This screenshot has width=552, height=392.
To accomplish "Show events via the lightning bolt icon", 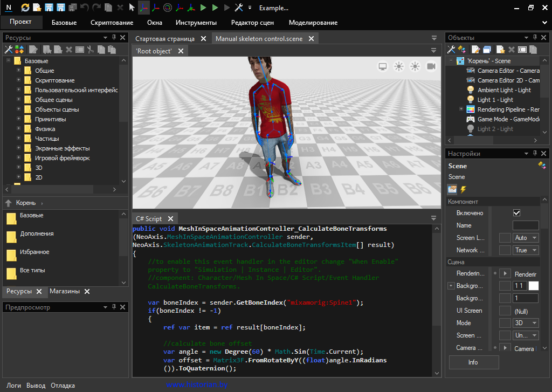I will pos(463,189).
